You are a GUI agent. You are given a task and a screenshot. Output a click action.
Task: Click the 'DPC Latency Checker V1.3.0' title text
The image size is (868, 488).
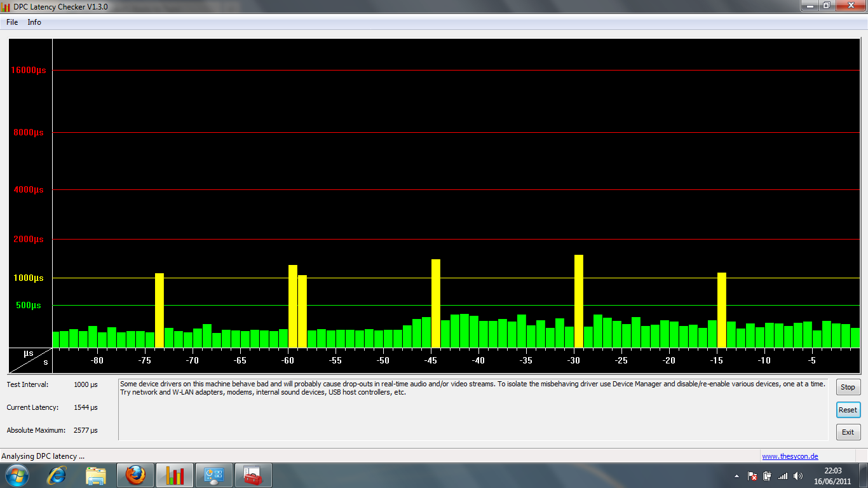pyautogui.click(x=60, y=6)
